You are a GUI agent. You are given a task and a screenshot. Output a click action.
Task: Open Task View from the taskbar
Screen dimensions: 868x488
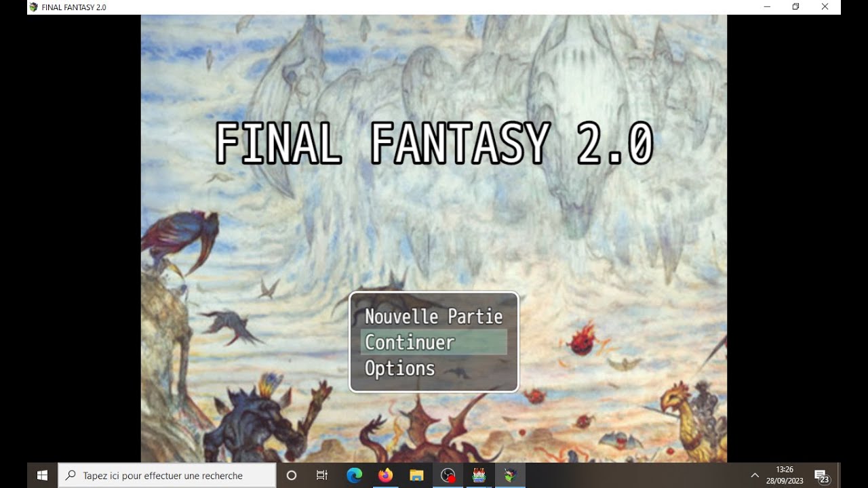pyautogui.click(x=322, y=476)
